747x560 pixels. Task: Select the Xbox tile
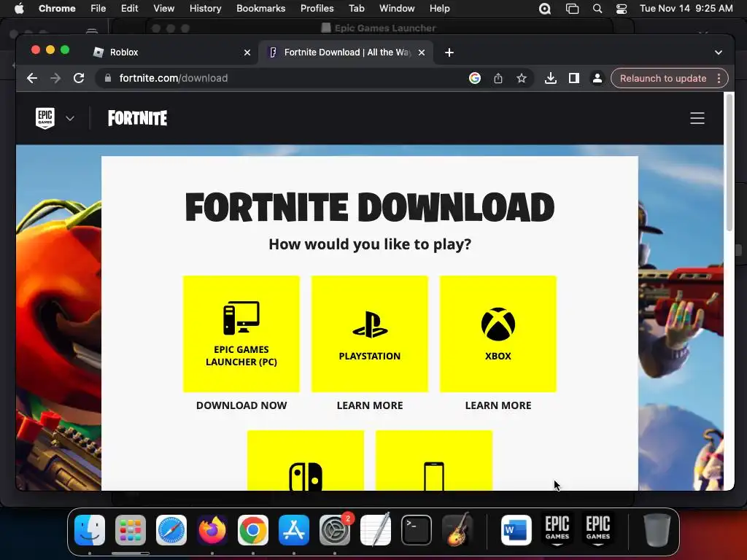click(x=498, y=334)
